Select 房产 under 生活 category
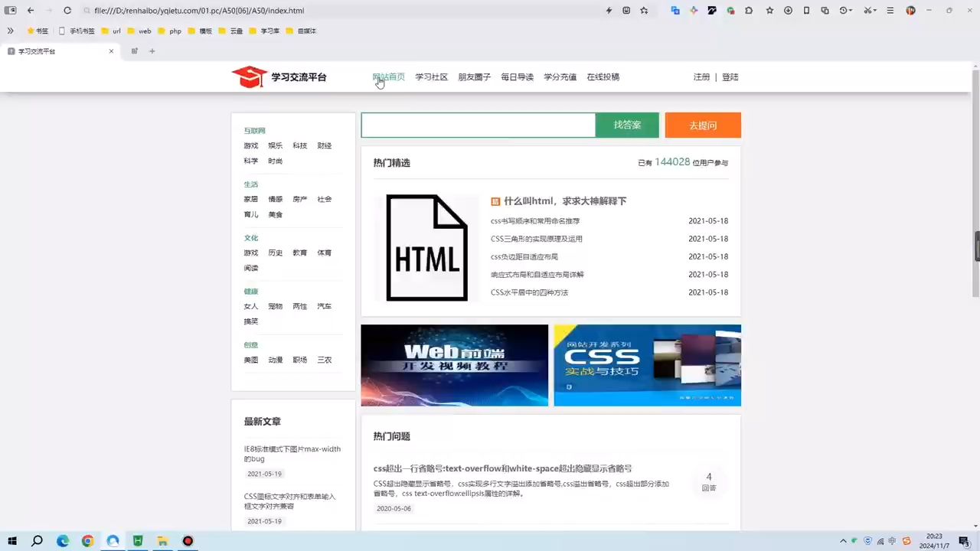 pyautogui.click(x=299, y=199)
